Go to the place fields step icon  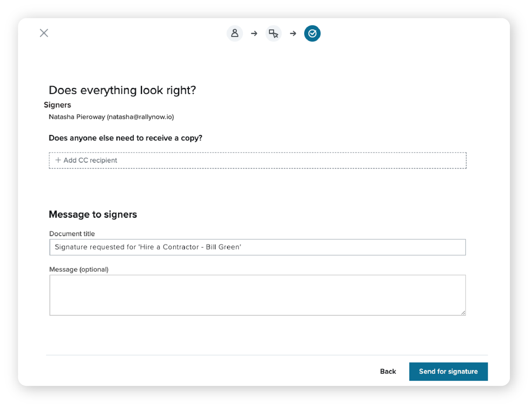coord(274,33)
